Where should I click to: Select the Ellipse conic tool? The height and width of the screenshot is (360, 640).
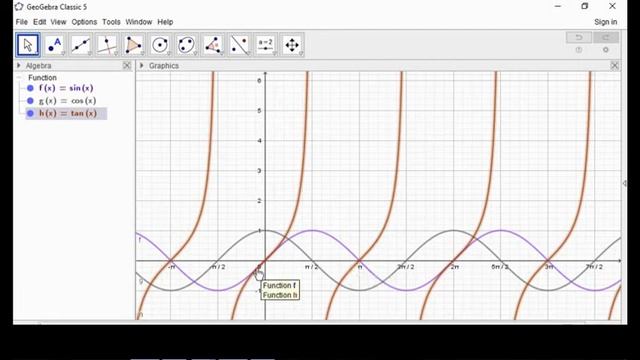(187, 45)
